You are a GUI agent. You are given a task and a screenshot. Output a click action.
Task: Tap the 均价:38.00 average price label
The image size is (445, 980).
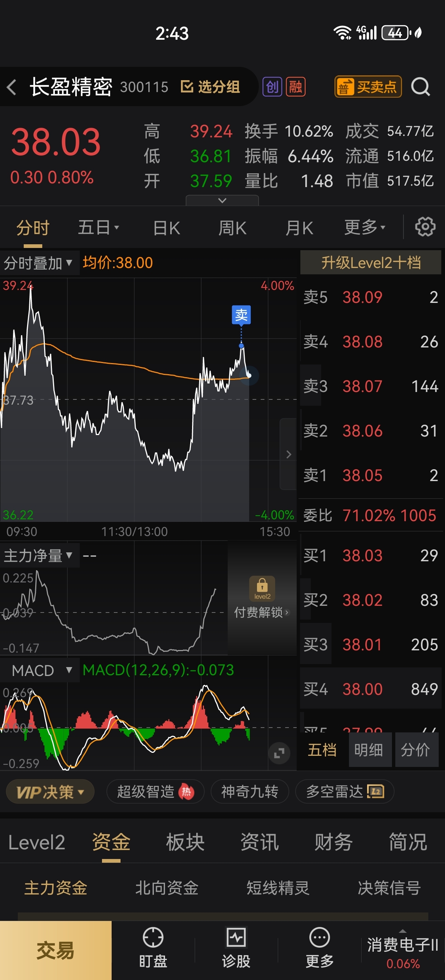[x=118, y=262]
